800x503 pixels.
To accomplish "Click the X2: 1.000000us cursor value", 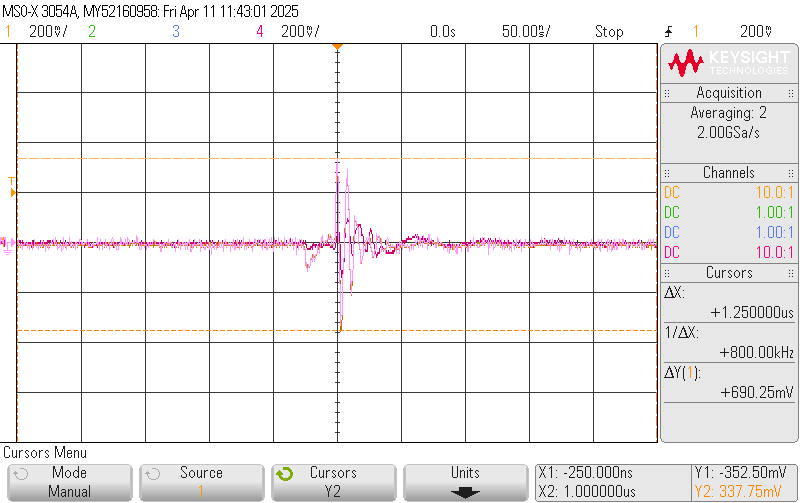I will click(x=587, y=492).
